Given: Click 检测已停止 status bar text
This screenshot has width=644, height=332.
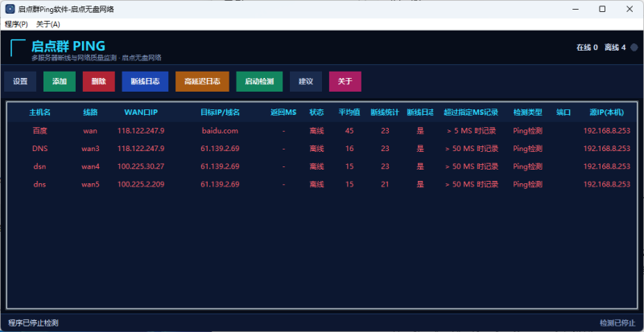Looking at the screenshot, I should click(617, 323).
